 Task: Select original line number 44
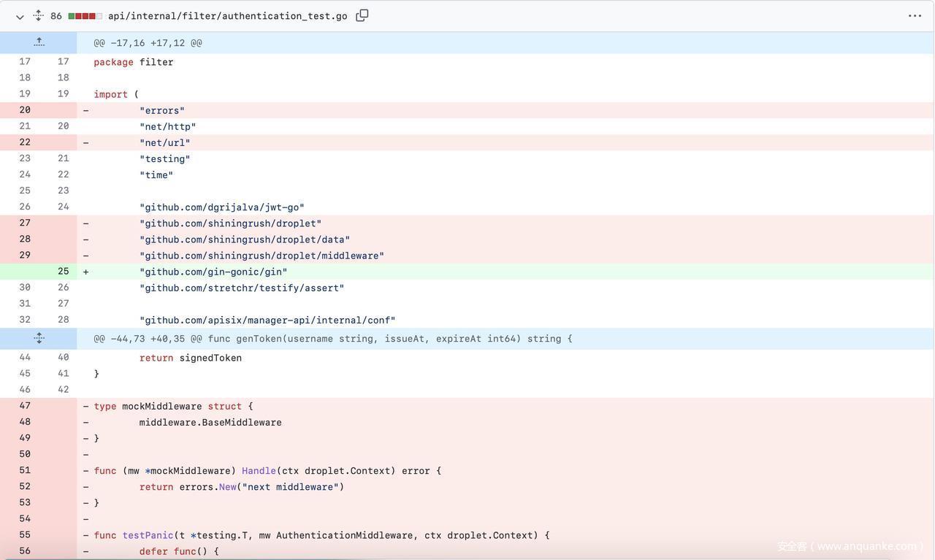click(25, 358)
